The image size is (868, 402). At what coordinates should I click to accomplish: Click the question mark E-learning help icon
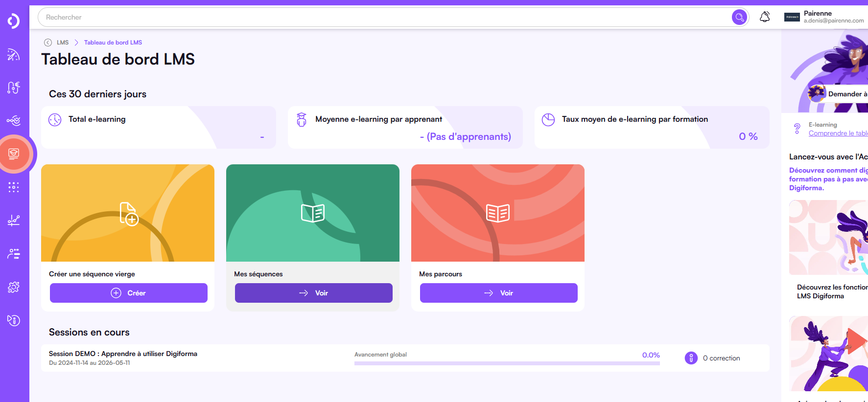point(797,129)
